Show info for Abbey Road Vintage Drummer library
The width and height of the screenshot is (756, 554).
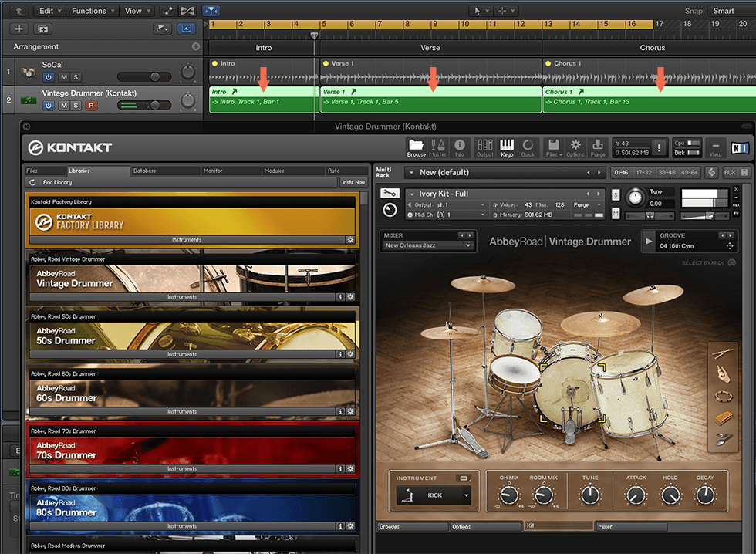[340, 297]
